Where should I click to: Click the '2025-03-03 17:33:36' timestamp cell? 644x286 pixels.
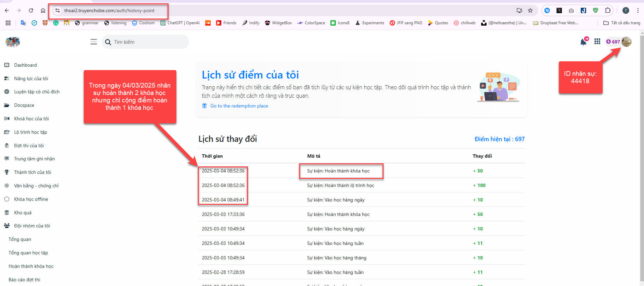coord(223,214)
